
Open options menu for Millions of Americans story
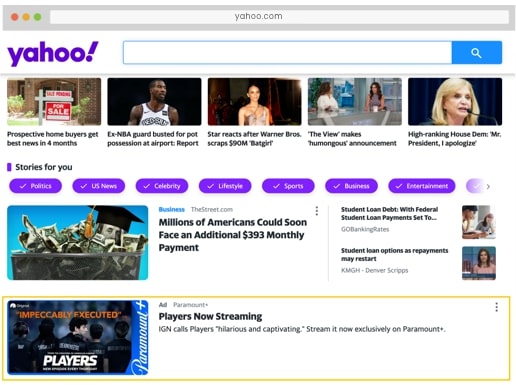(x=317, y=211)
